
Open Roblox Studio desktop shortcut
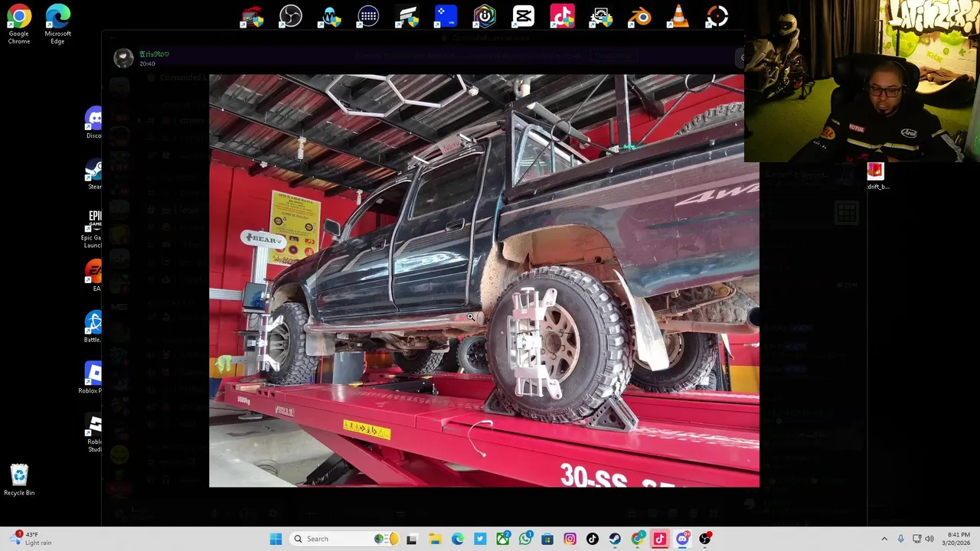[93, 433]
